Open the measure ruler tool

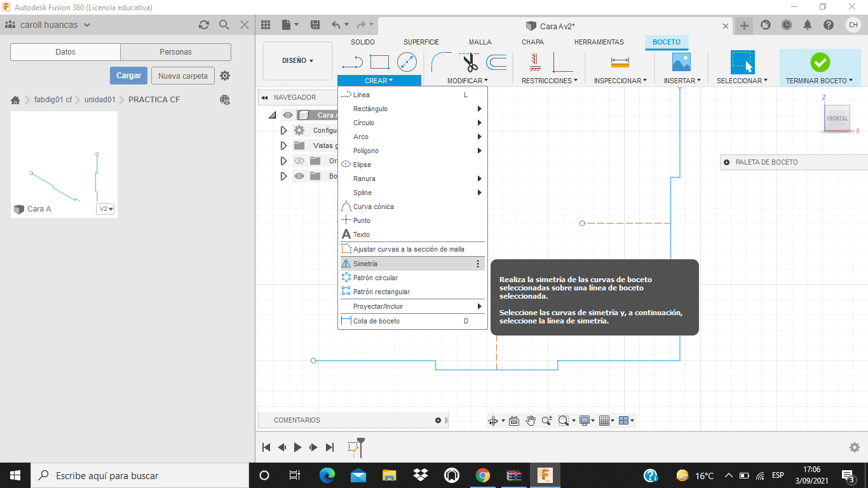620,62
